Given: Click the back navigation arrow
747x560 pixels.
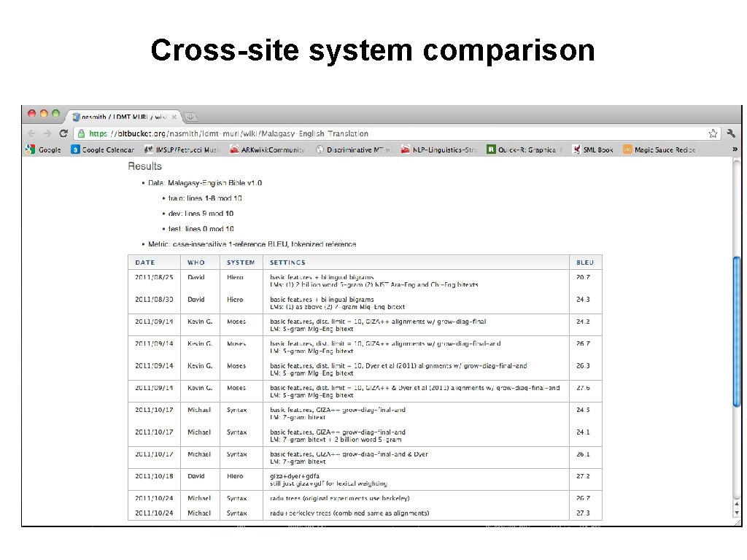Looking at the screenshot, I should [x=31, y=133].
